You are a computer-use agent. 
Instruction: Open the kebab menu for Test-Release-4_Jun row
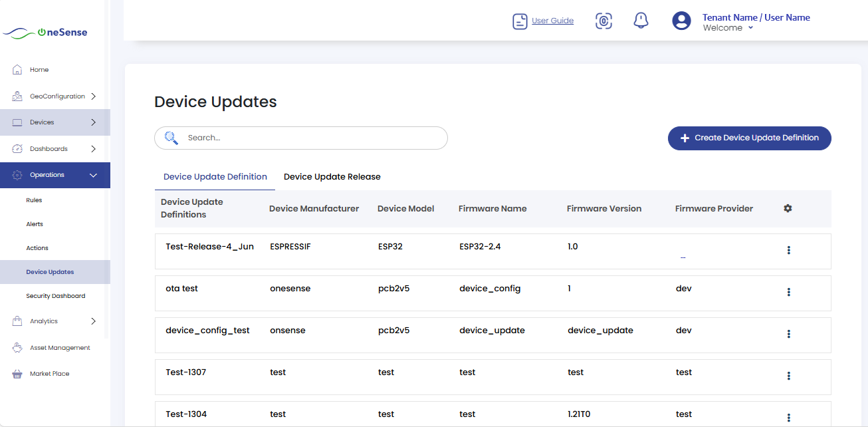(789, 250)
